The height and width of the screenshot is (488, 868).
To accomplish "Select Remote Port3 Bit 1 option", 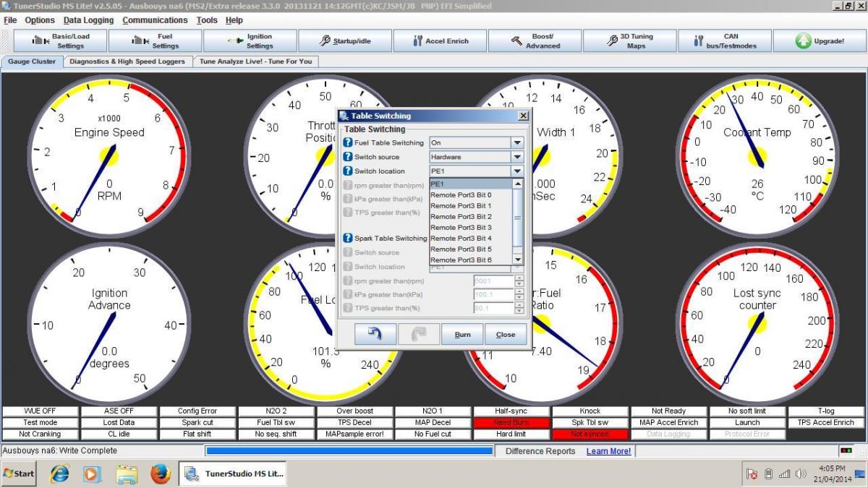I will pyautogui.click(x=471, y=205).
